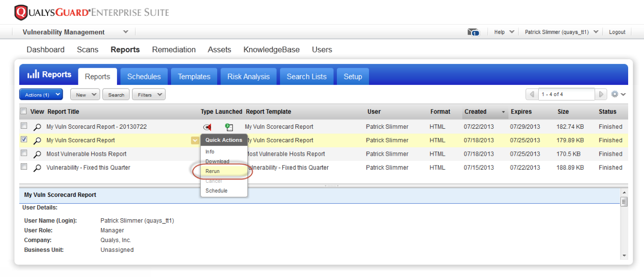The width and height of the screenshot is (644, 277).
Task: Expand the Help menu
Action: coord(504,32)
